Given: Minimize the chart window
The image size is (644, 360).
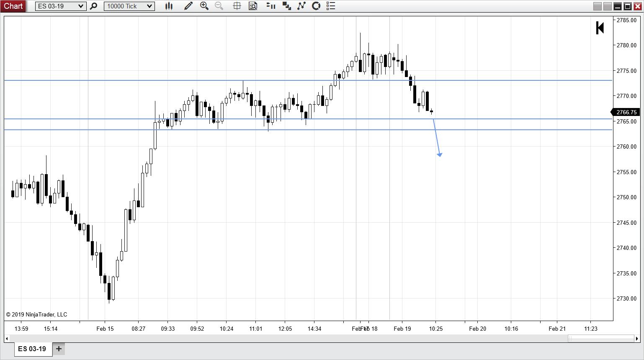Looking at the screenshot, I should coord(618,6).
